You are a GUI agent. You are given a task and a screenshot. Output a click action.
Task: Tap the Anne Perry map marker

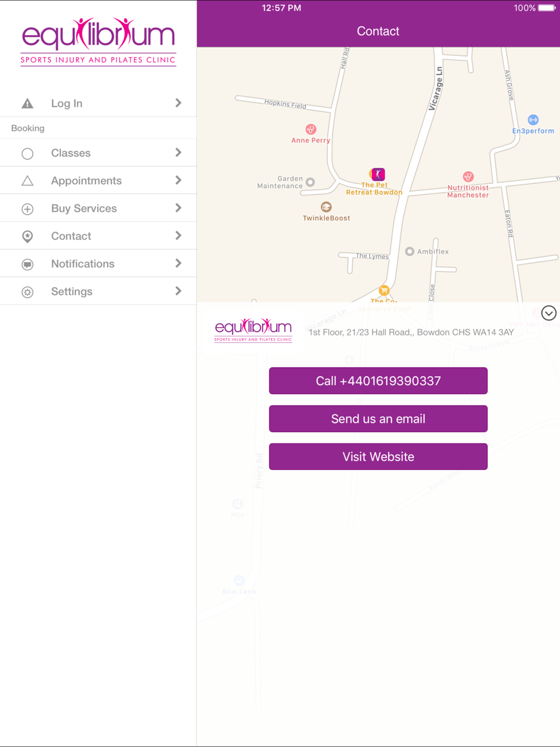311,129
